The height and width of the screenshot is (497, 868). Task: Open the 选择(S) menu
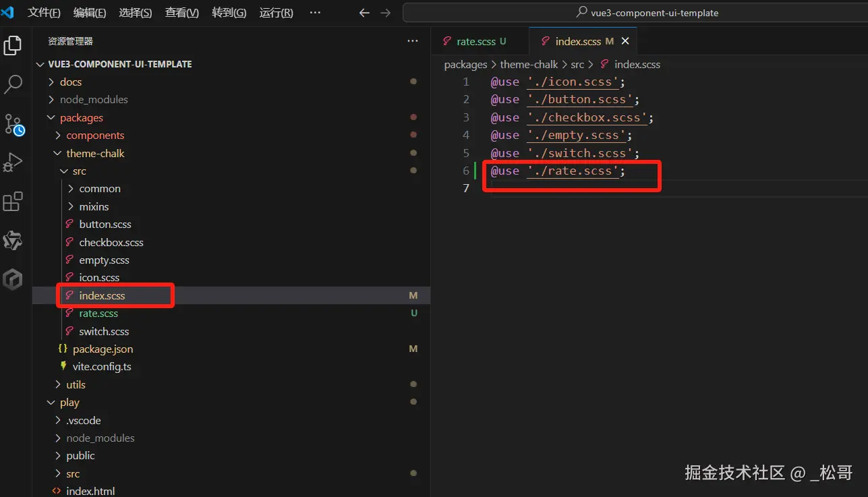(x=136, y=13)
